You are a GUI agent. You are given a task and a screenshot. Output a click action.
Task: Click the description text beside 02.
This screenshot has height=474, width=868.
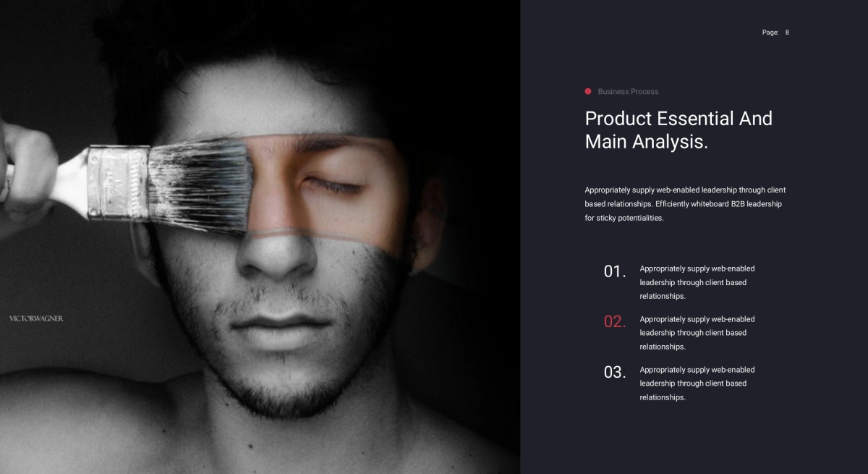697,333
